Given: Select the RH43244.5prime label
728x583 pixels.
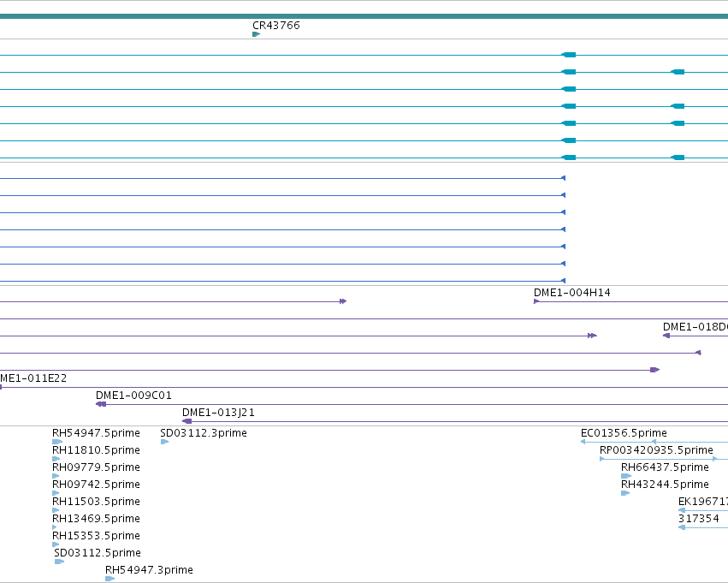Looking at the screenshot, I should (665, 485).
